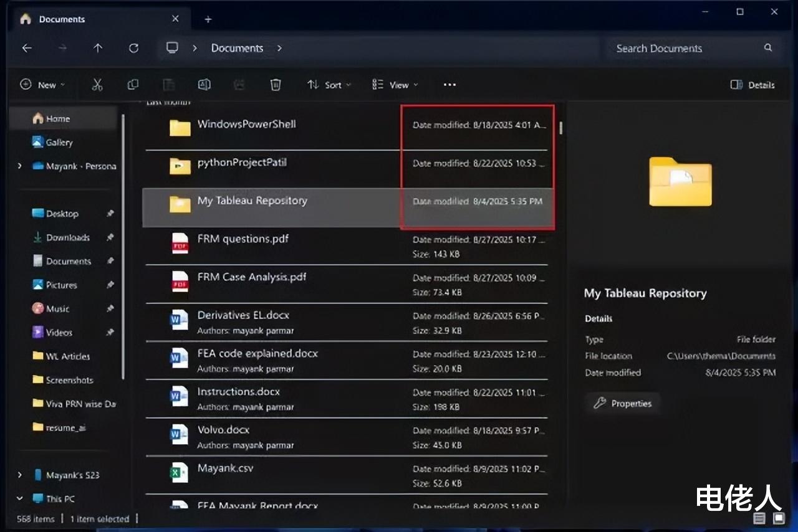Open the See more ellipsis menu
The height and width of the screenshot is (532, 798).
pyautogui.click(x=449, y=85)
